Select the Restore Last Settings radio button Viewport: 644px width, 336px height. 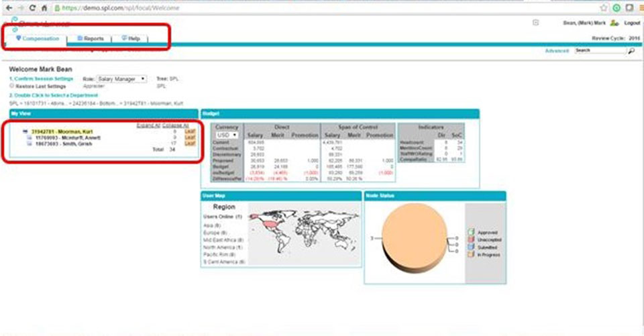11,86
